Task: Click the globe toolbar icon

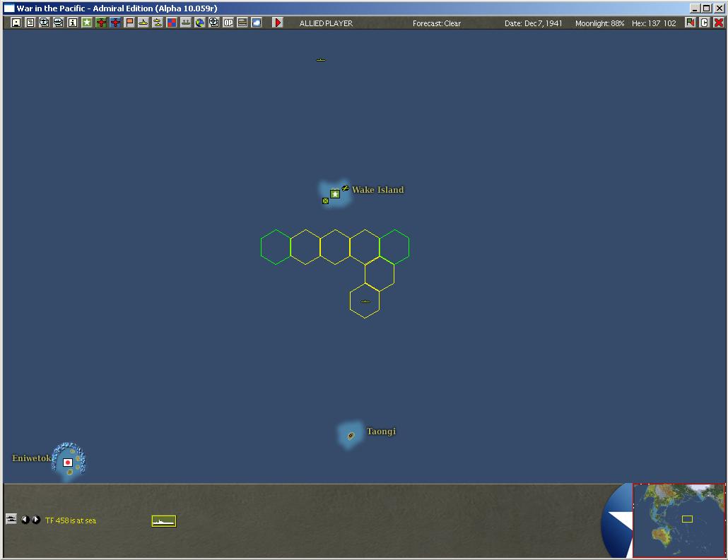Action: 199,23
